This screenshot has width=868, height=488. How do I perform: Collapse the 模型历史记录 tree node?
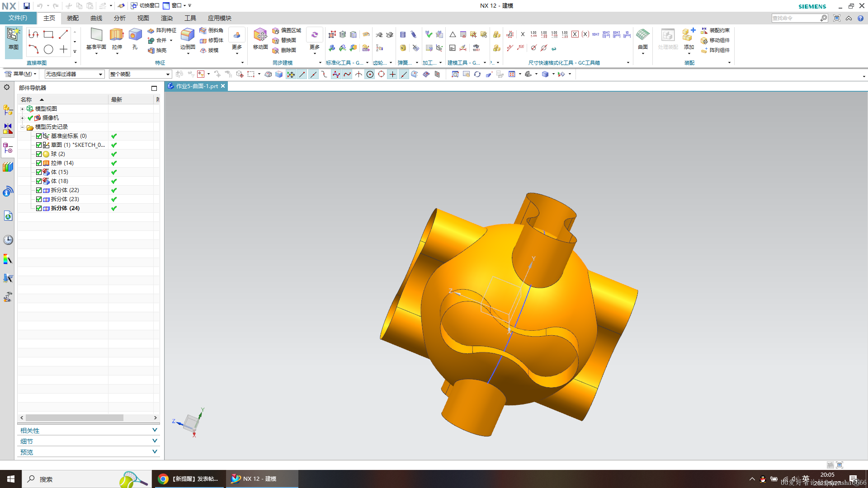(x=22, y=127)
